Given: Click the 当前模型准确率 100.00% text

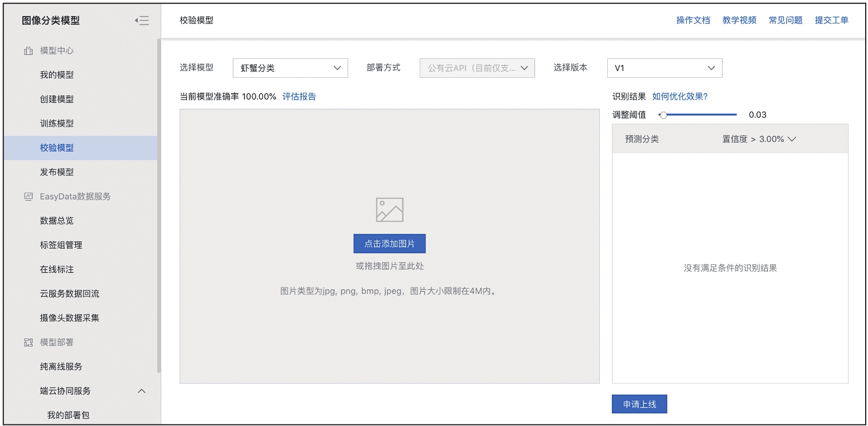Looking at the screenshot, I should click(228, 97).
